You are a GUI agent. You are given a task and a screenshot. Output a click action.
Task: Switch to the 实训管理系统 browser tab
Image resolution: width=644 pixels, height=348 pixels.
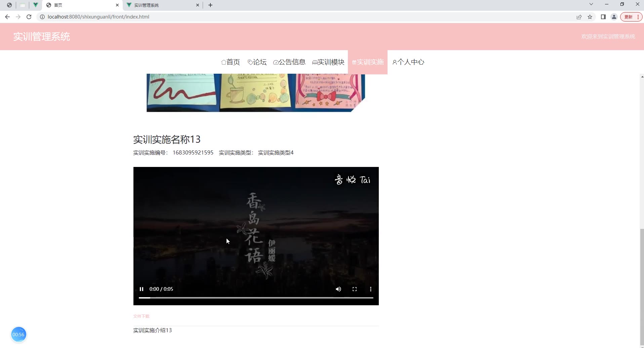(x=163, y=5)
